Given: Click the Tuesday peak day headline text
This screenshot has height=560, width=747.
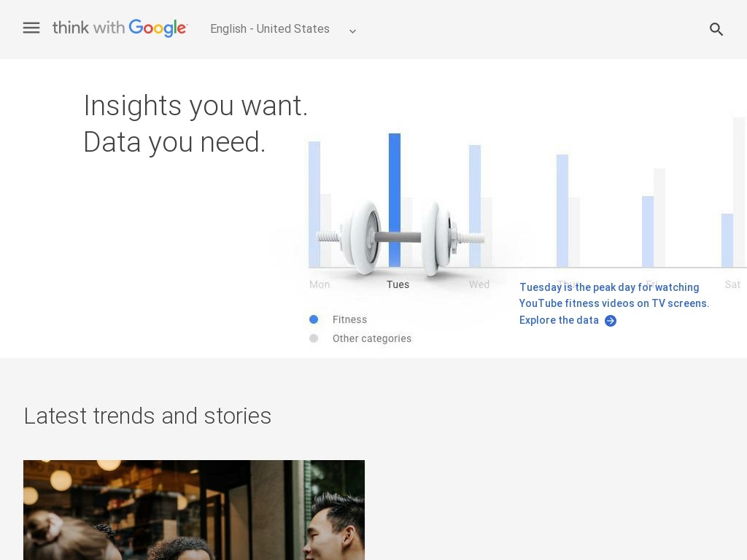Looking at the screenshot, I should point(614,295).
